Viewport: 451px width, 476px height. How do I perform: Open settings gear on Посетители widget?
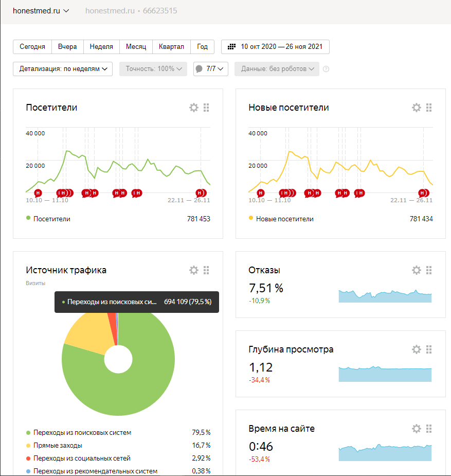pyautogui.click(x=194, y=108)
